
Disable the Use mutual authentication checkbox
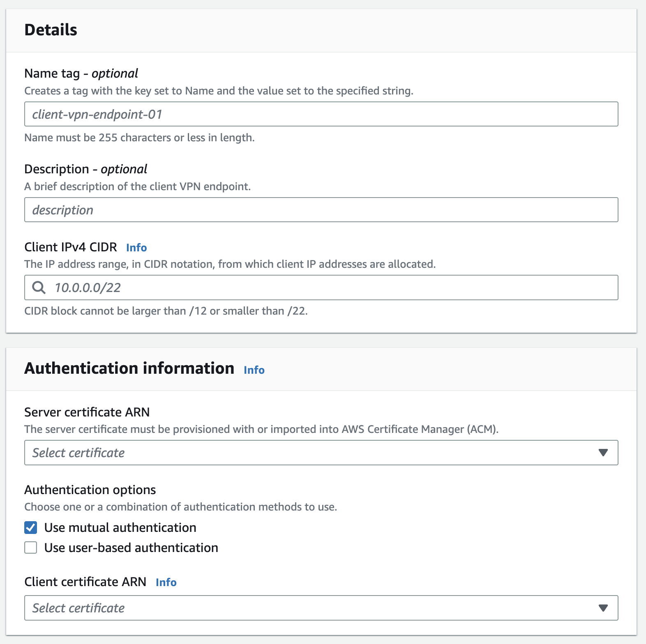click(x=31, y=527)
